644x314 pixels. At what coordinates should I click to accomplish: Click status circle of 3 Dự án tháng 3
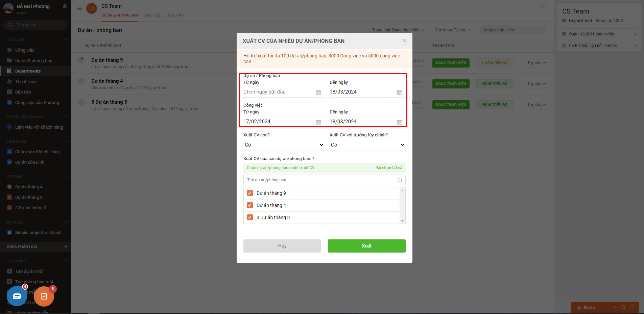81,102
